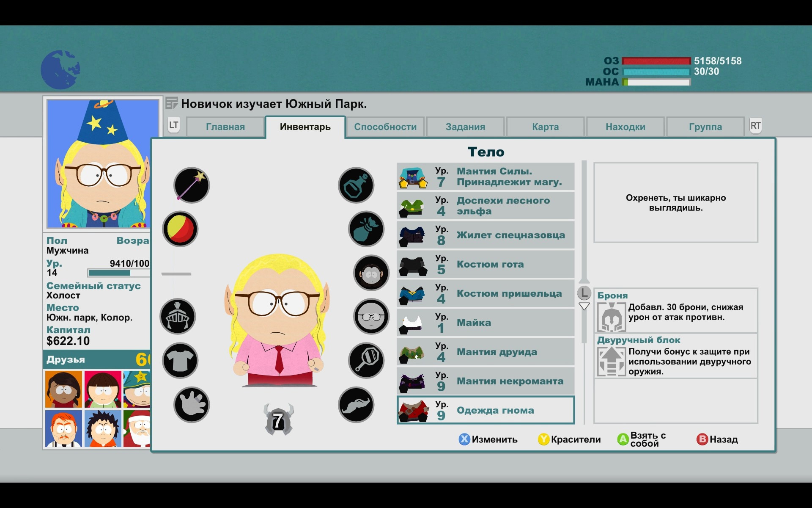Select the potion bottle slot
Viewport: 812px width, 508px height.
[x=356, y=185]
